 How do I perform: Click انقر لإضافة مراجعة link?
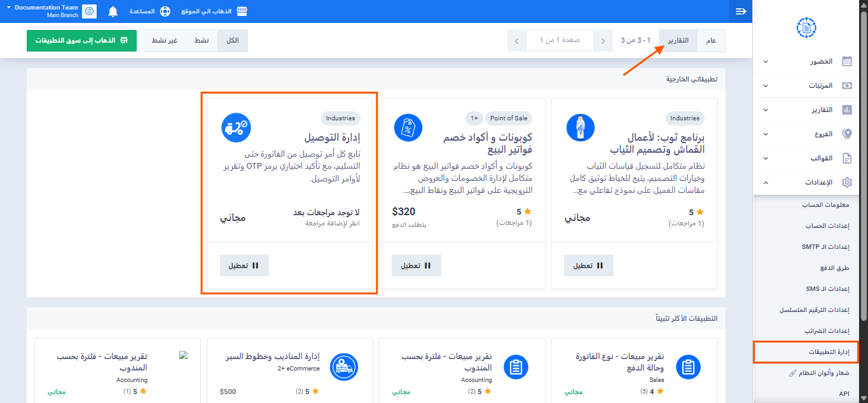(x=333, y=224)
